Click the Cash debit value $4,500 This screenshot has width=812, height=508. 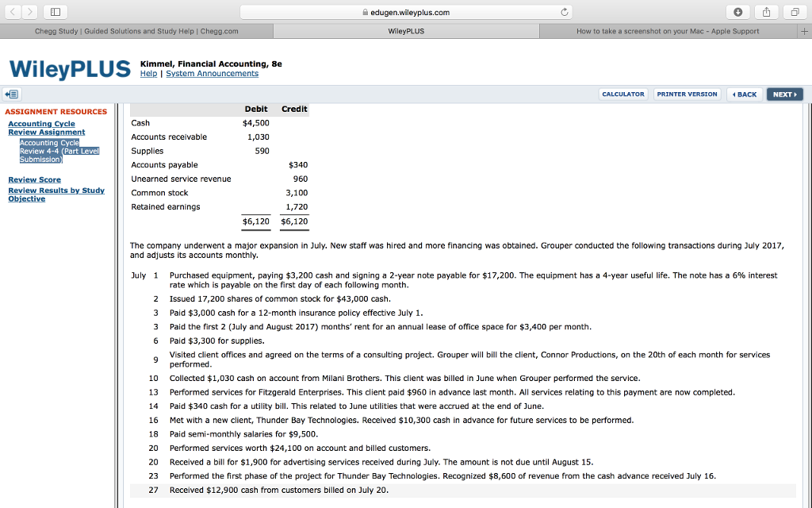(256, 123)
